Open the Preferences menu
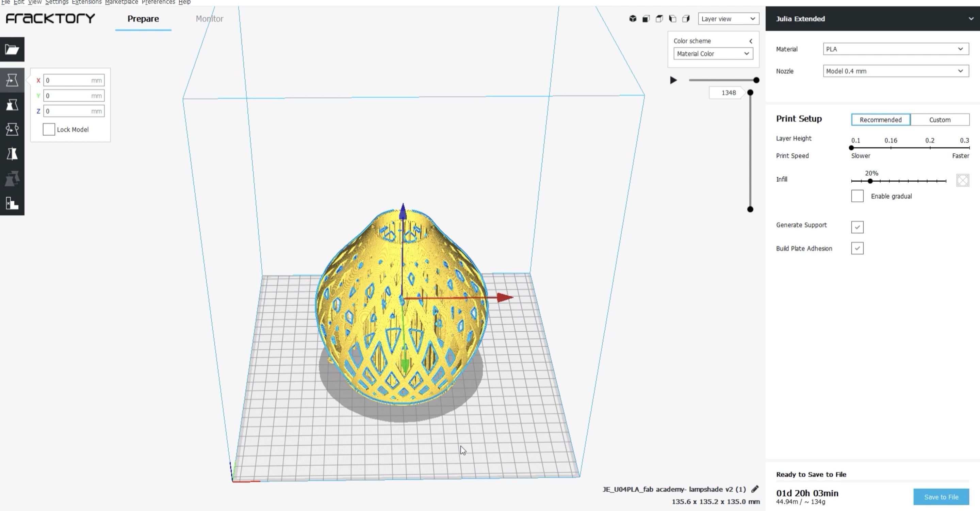980x511 pixels. 158,2
